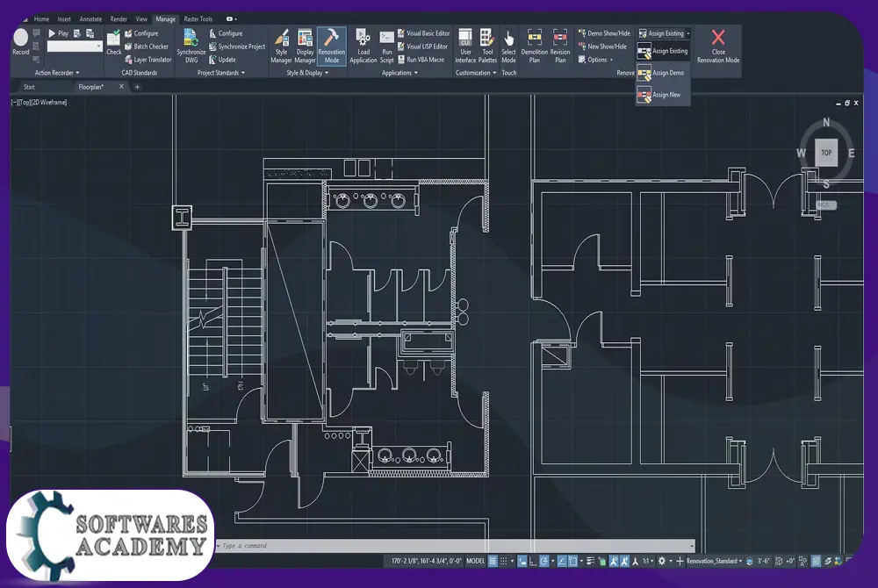Close the Floorplan* drawing tab
The height and width of the screenshot is (588, 878).
pyautogui.click(x=121, y=87)
